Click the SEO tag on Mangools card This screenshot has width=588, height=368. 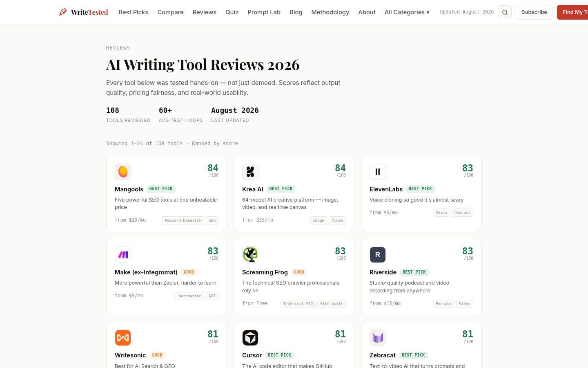(212, 220)
